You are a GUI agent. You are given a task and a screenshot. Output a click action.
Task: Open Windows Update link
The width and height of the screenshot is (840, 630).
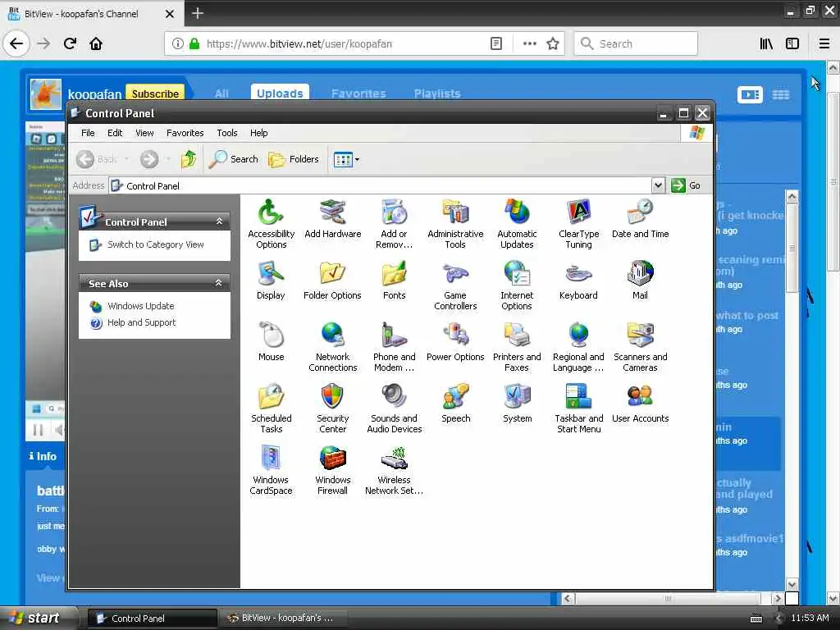tap(140, 306)
